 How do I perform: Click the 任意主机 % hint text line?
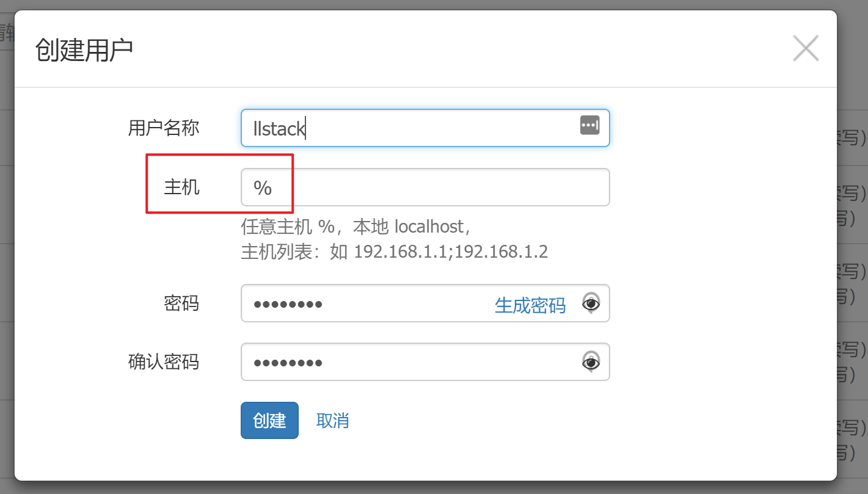click(356, 227)
